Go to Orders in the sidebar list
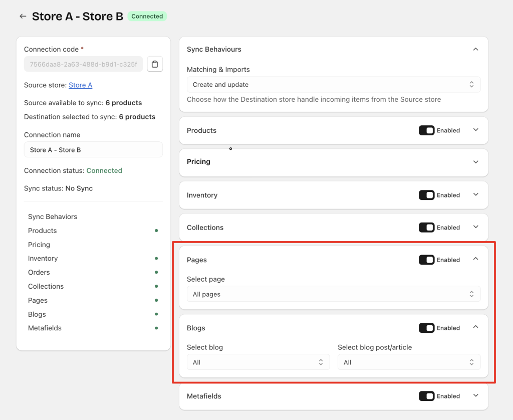The height and width of the screenshot is (420, 513). click(x=39, y=273)
